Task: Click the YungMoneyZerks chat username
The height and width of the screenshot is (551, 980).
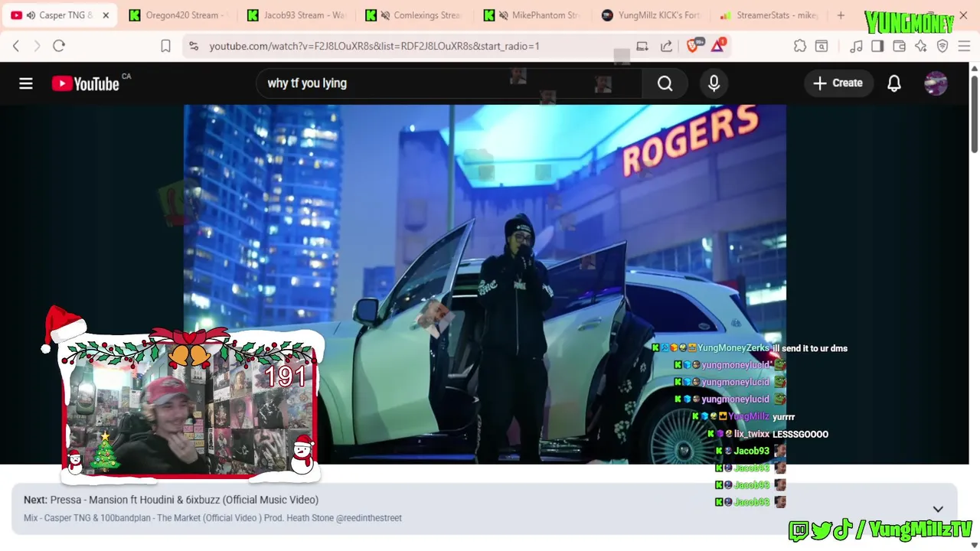Action: pos(733,348)
